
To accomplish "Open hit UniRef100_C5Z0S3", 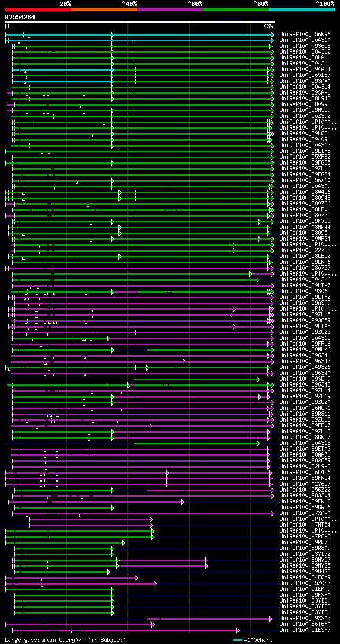I will (305, 583).
